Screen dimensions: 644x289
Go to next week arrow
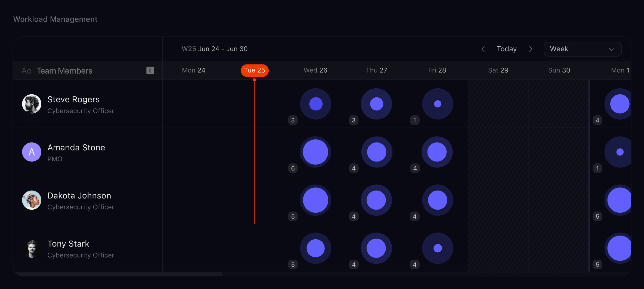click(531, 49)
